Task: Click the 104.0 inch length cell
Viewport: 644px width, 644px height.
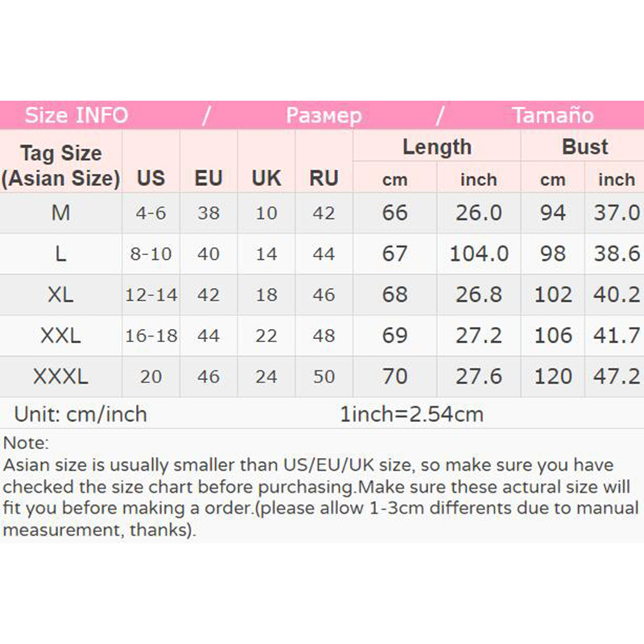Action: point(479,254)
